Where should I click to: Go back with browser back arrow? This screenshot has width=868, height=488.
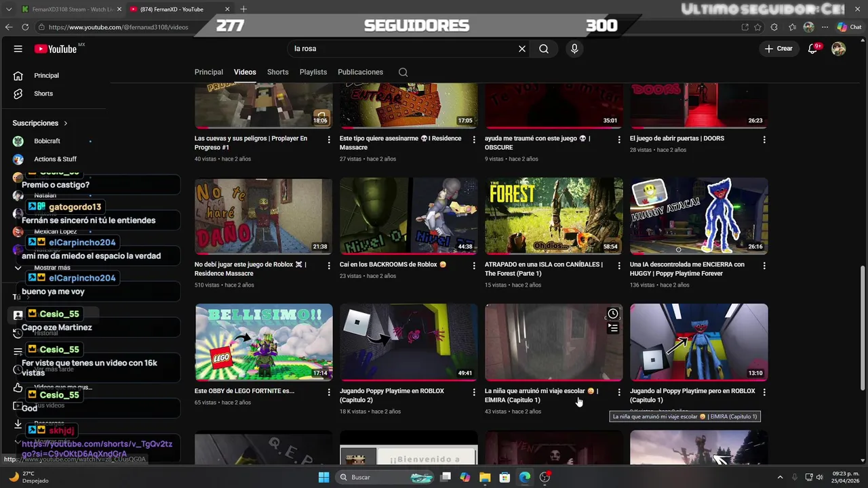point(9,27)
